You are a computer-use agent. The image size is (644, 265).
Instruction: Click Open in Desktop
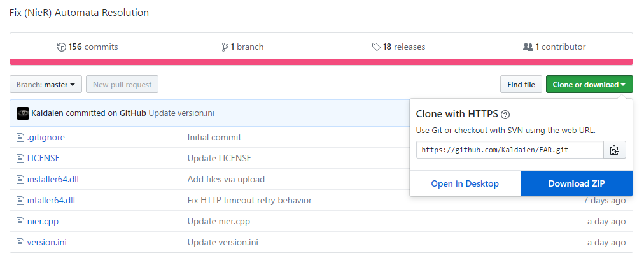click(x=465, y=183)
